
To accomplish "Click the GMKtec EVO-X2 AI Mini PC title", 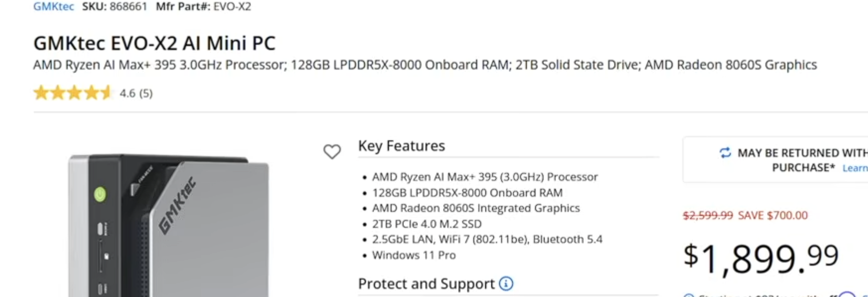I will [x=154, y=43].
